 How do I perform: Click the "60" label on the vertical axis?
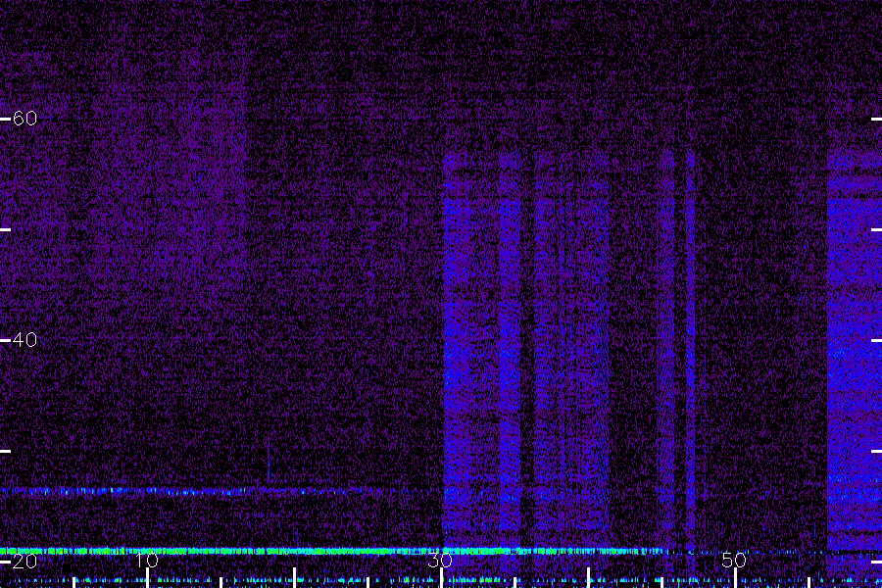[x=24, y=119]
